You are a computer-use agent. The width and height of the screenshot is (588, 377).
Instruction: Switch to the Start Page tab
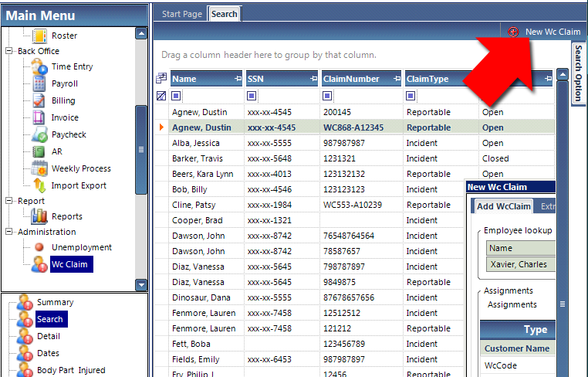pos(182,14)
